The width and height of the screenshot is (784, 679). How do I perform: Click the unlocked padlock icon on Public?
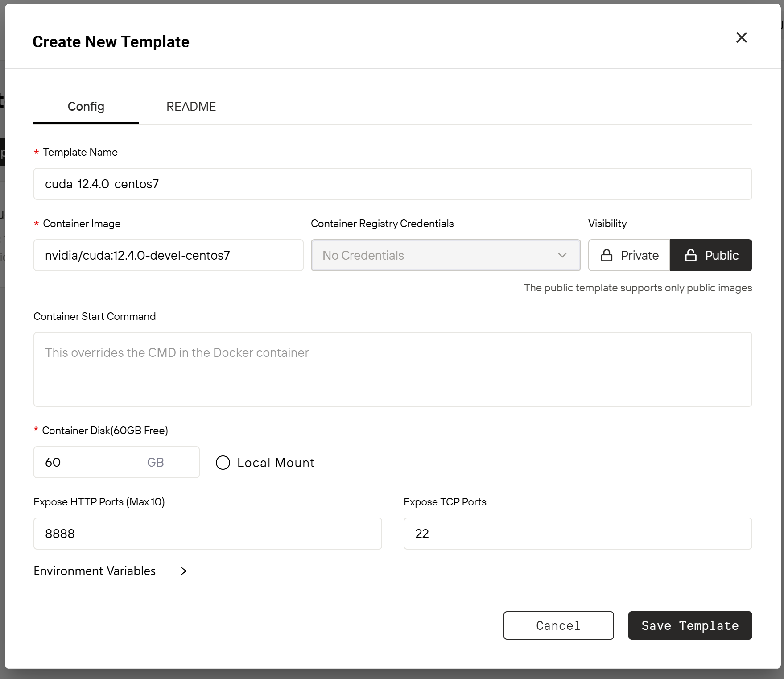point(690,255)
